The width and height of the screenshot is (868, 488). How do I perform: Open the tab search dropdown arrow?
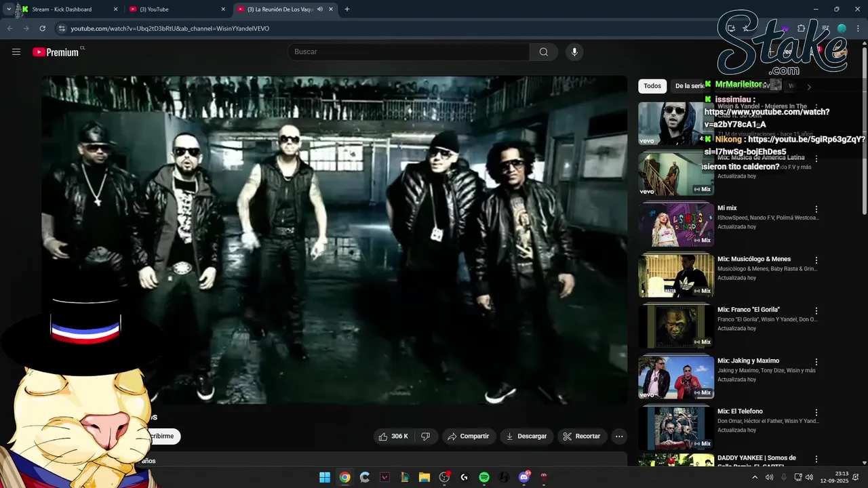pyautogui.click(x=8, y=9)
